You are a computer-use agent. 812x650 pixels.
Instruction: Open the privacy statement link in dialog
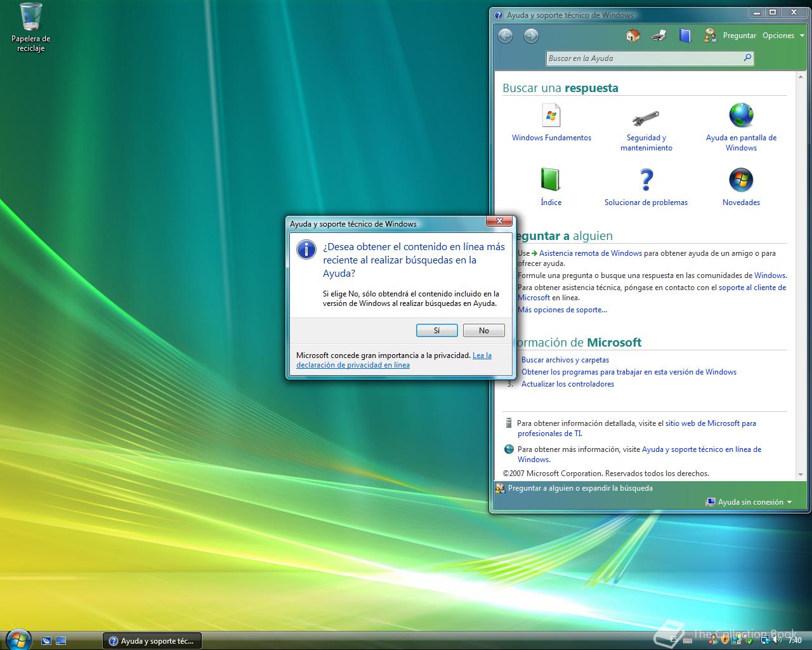(394, 360)
